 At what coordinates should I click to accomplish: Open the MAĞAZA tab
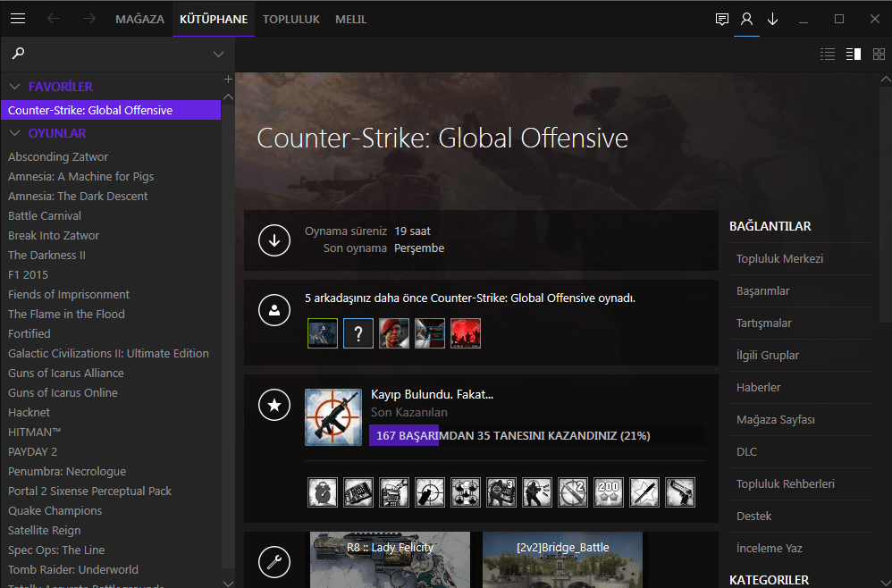pyautogui.click(x=140, y=20)
